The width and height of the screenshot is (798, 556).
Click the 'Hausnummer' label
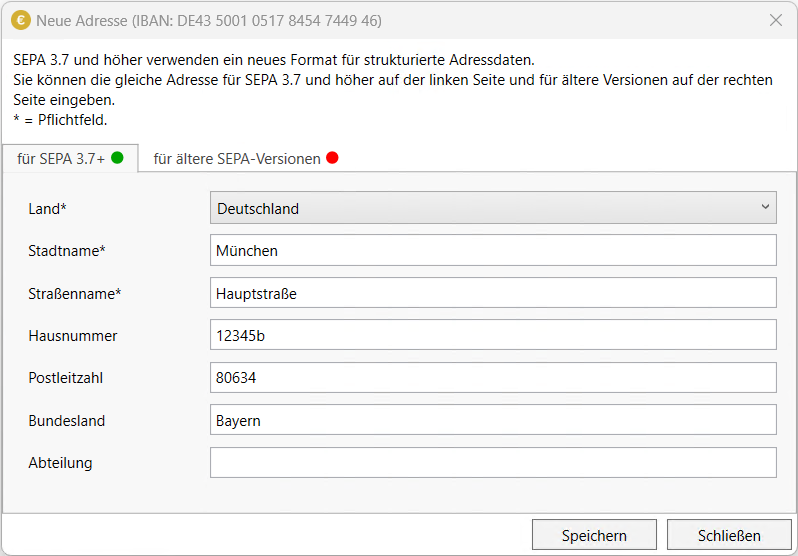click(x=73, y=336)
